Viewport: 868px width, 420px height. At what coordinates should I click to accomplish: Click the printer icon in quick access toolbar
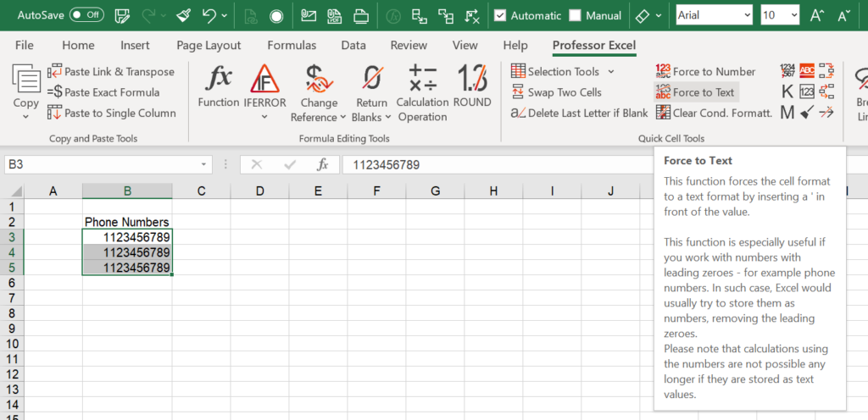point(361,17)
